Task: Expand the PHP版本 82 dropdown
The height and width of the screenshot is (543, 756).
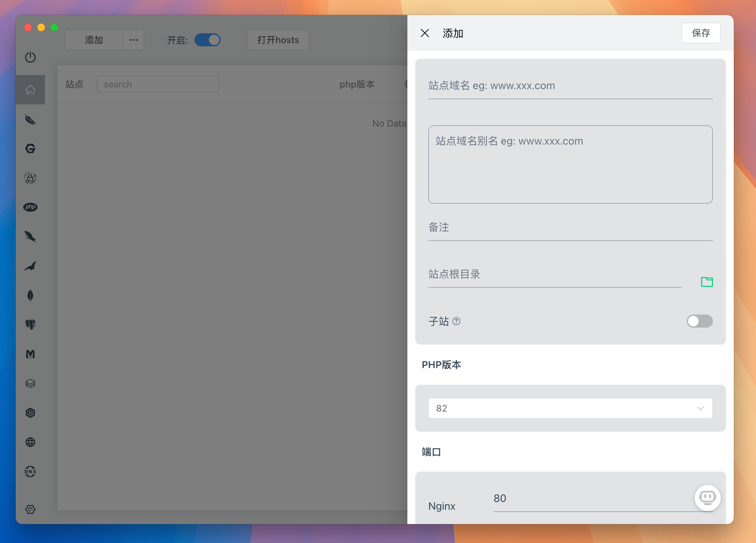Action: (570, 408)
